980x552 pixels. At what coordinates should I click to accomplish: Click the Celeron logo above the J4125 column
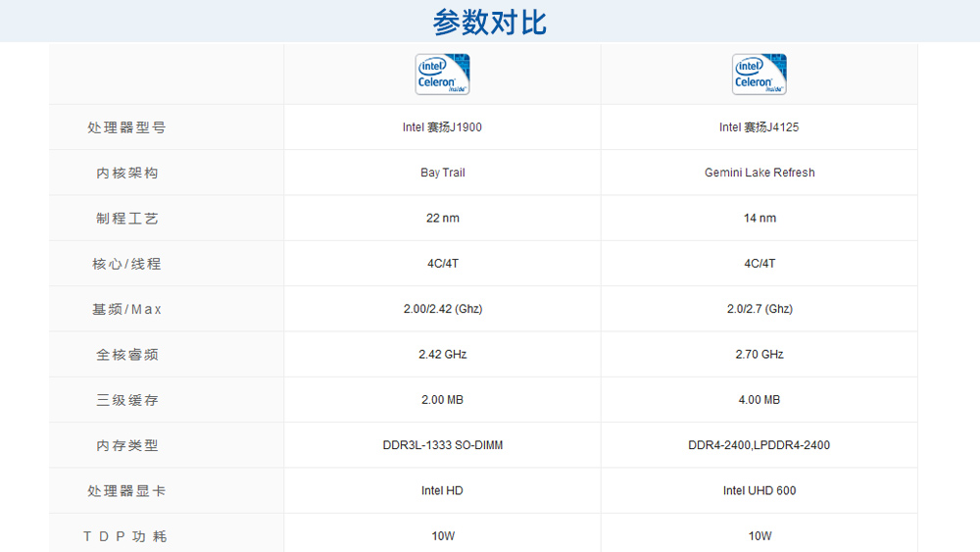[x=759, y=75]
